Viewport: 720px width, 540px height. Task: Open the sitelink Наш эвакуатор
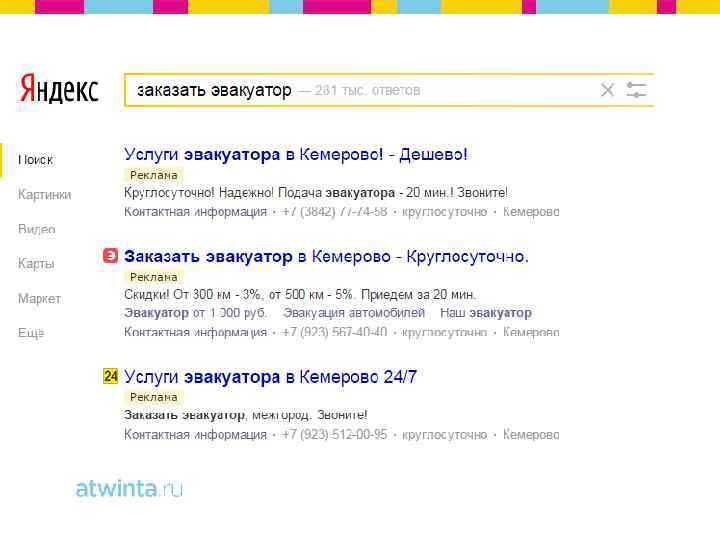[x=486, y=313]
